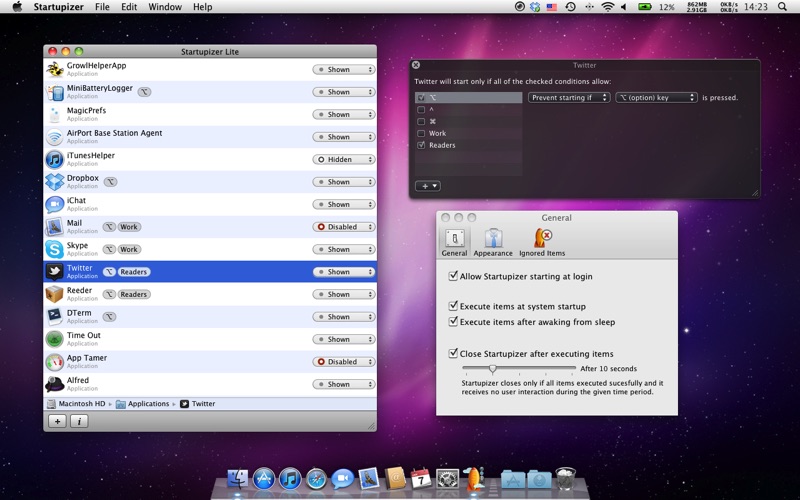Select the General preferences tab
Viewport: 800px width, 500px height.
tap(454, 242)
